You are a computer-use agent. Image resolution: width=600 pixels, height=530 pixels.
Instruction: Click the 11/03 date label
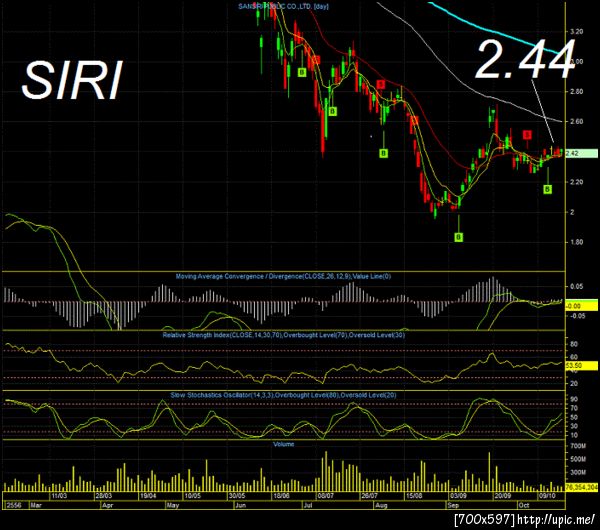(x=59, y=496)
